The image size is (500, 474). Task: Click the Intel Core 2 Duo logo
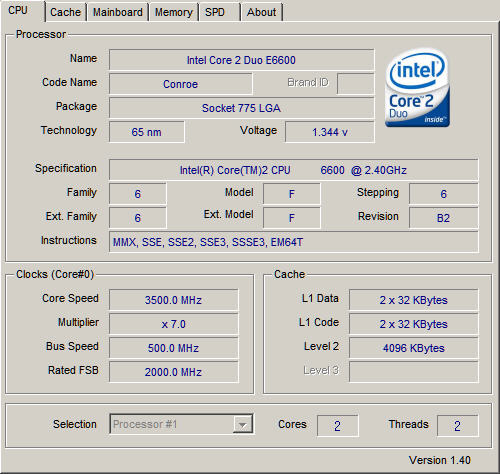point(417,88)
